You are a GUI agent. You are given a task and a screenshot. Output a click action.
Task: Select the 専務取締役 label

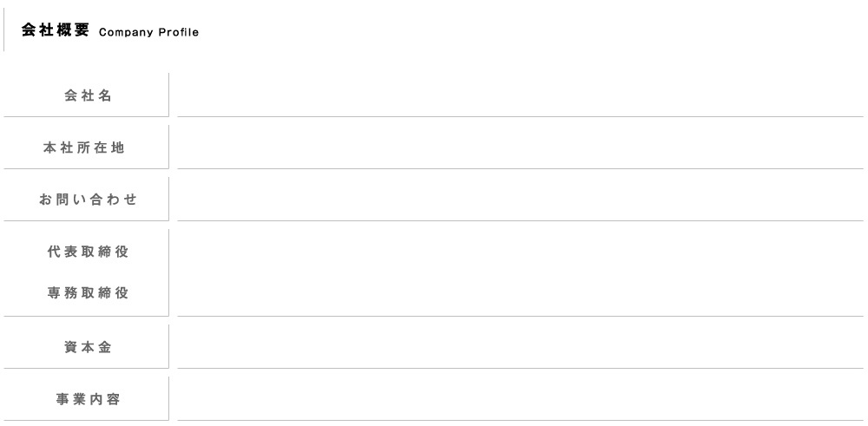(88, 293)
